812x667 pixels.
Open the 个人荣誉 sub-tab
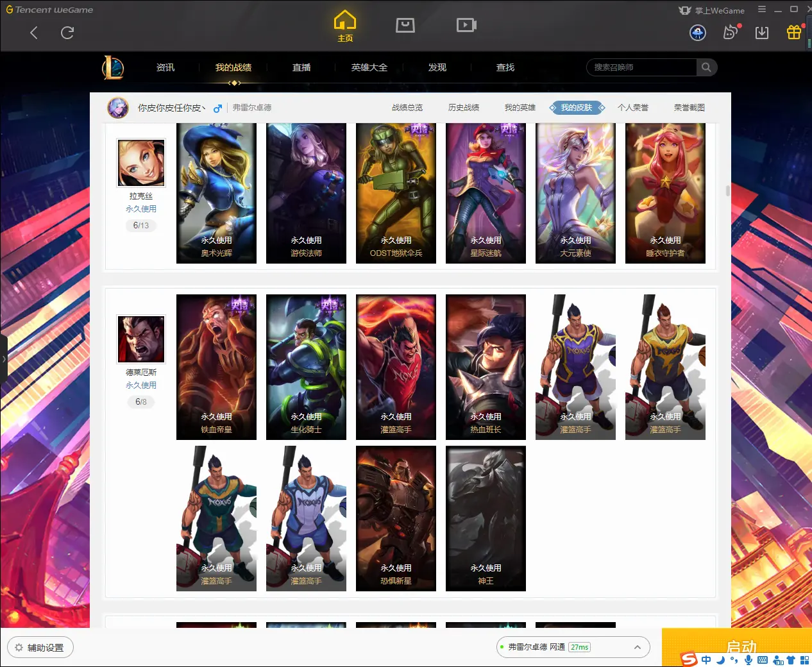point(633,108)
